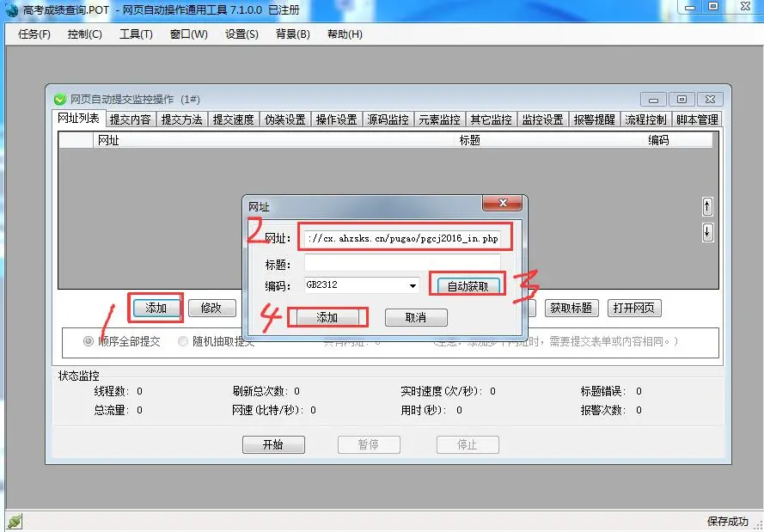This screenshot has height=532, width=764.
Task: Go to the 脚本管理 tab
Action: [697, 119]
